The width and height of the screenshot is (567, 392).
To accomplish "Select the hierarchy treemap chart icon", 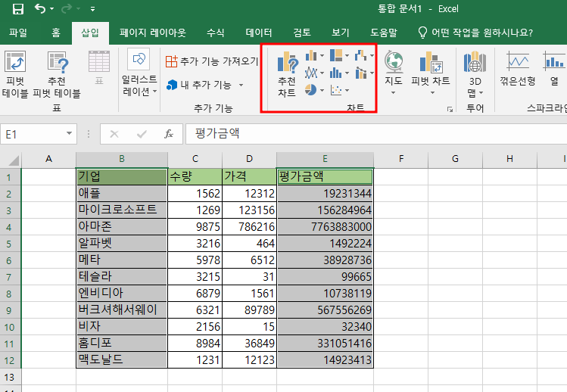I will 336,56.
